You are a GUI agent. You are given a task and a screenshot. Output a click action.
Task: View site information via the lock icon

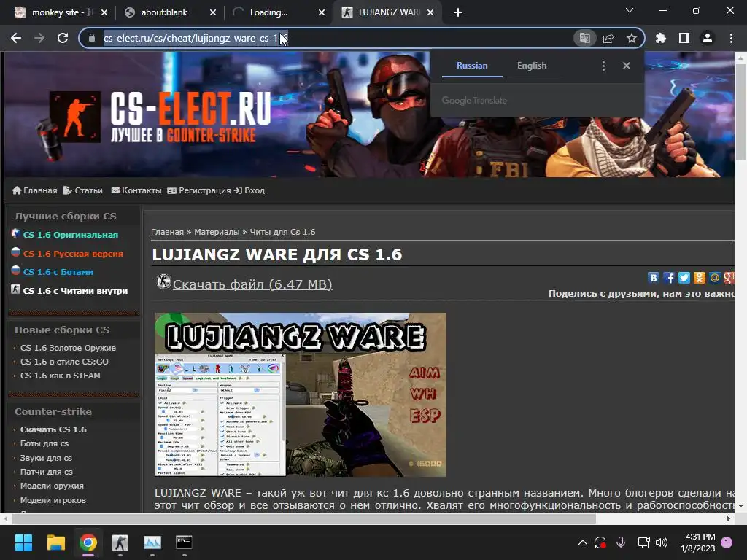92,38
